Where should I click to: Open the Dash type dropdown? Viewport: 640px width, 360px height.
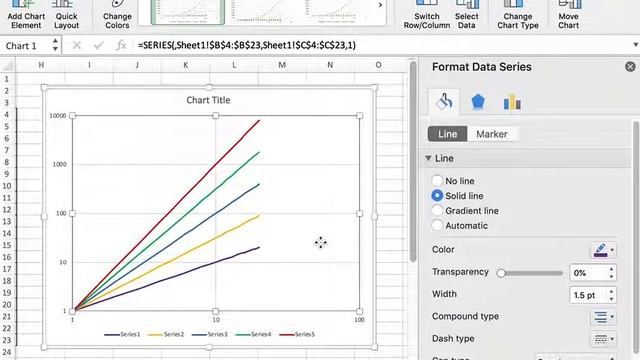(x=603, y=339)
